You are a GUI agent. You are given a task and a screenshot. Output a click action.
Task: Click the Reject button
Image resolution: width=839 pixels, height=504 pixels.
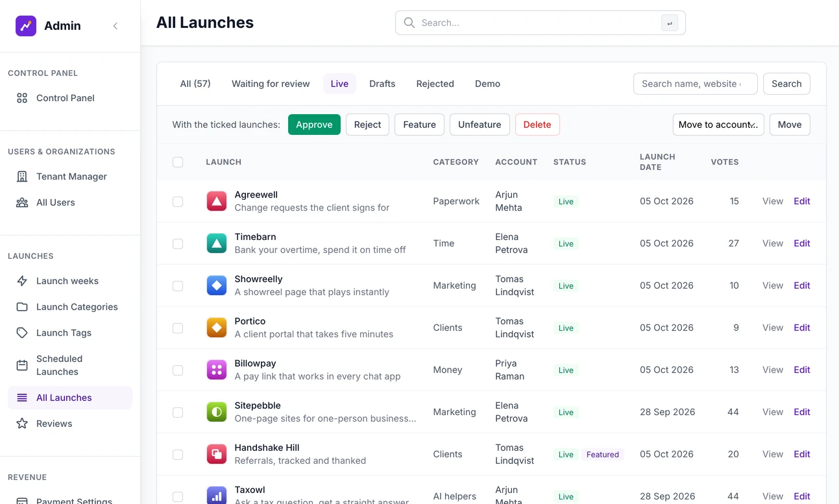pyautogui.click(x=367, y=125)
